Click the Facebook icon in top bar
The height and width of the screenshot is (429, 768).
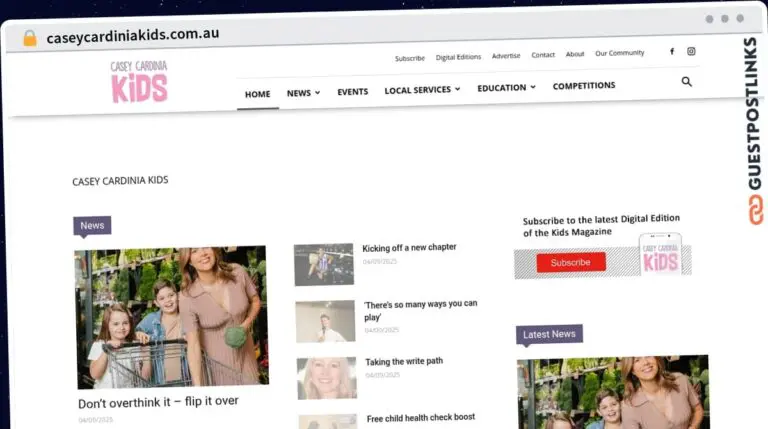[x=671, y=51]
